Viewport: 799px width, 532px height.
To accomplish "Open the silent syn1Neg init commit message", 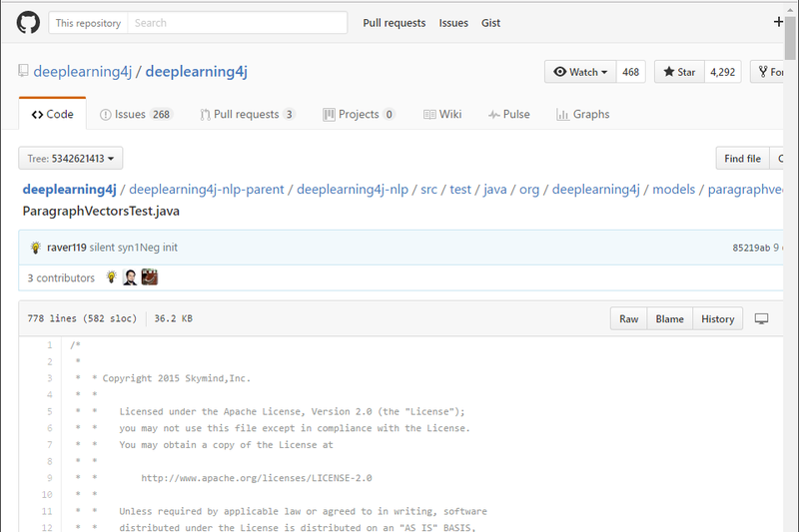I will (x=134, y=248).
